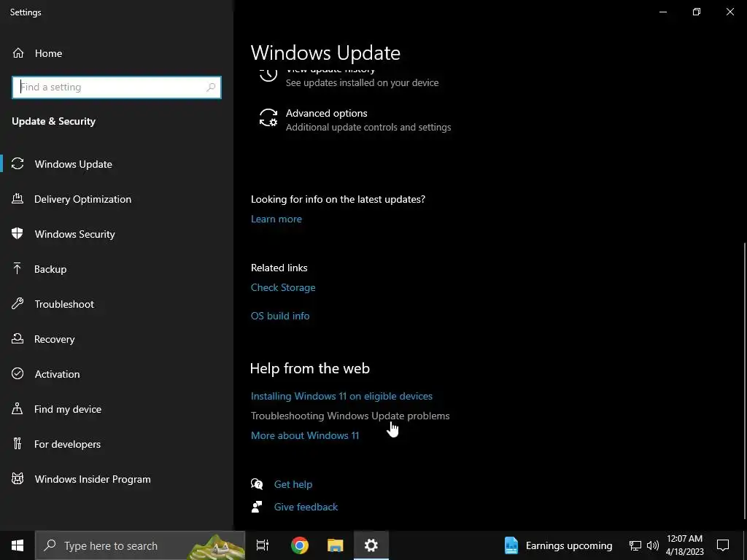Click the Advanced options gear-arrows icon
The height and width of the screenshot is (560, 747).
(268, 117)
